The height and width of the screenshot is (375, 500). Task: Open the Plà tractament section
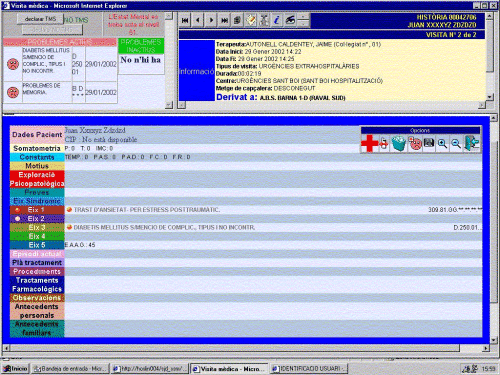tap(37, 263)
